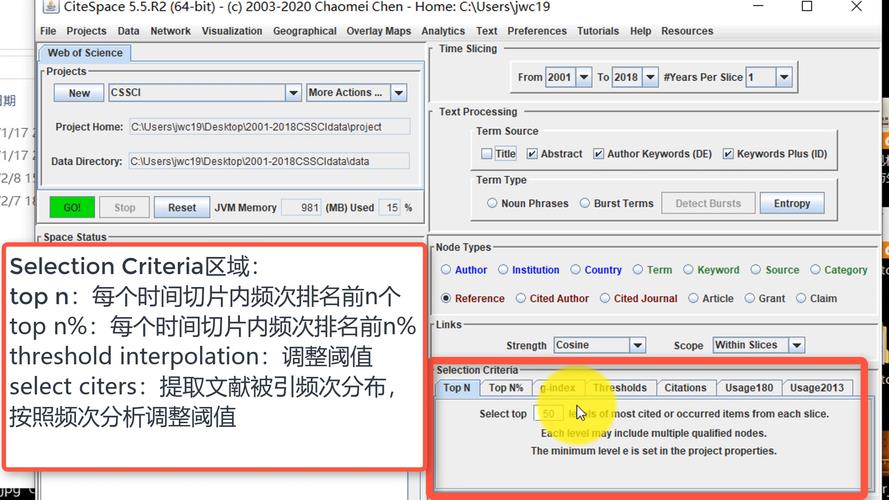Screen dimensions: 889x500
Task: Open the Network menu
Action: pyautogui.click(x=170, y=31)
